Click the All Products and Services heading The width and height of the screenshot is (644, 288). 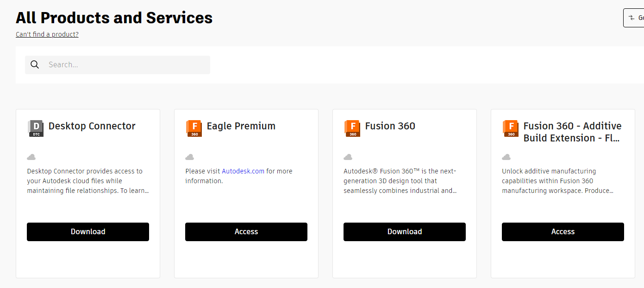point(114,18)
